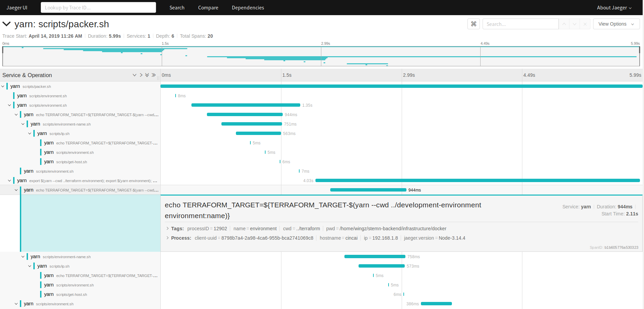Collapse root yarn scripts/packer.sh span

point(3,87)
